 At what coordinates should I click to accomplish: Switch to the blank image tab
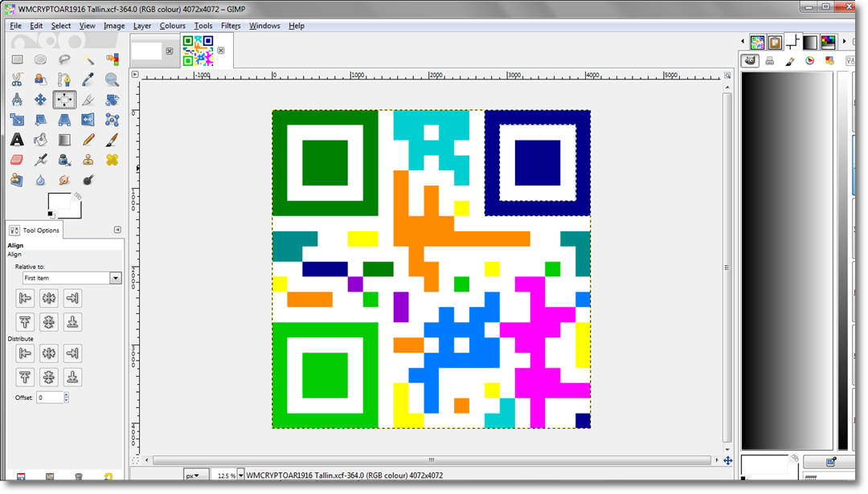pos(147,51)
